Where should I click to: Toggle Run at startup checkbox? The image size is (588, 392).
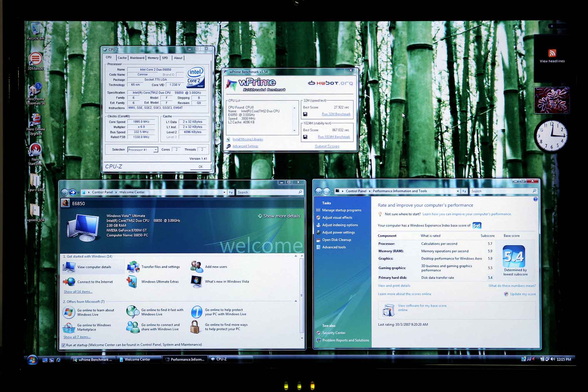click(x=64, y=345)
